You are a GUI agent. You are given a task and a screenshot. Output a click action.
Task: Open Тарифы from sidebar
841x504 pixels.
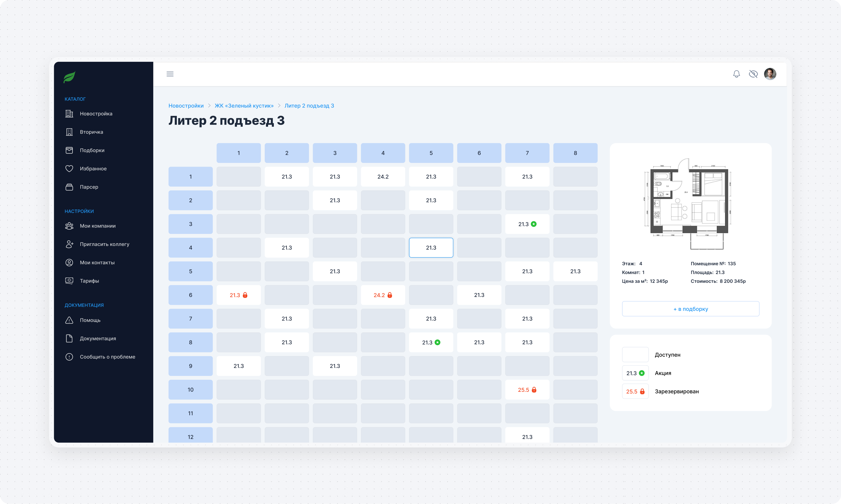89,281
